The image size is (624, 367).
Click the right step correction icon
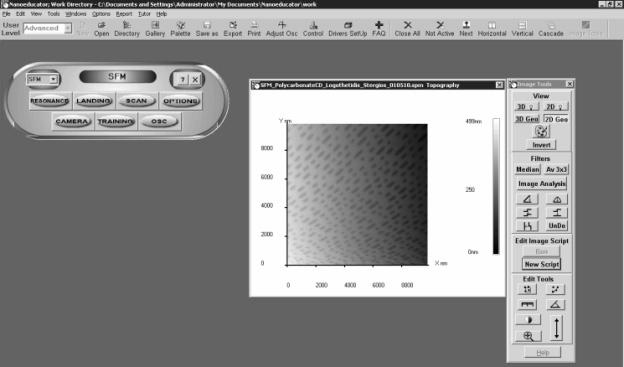pos(556,213)
